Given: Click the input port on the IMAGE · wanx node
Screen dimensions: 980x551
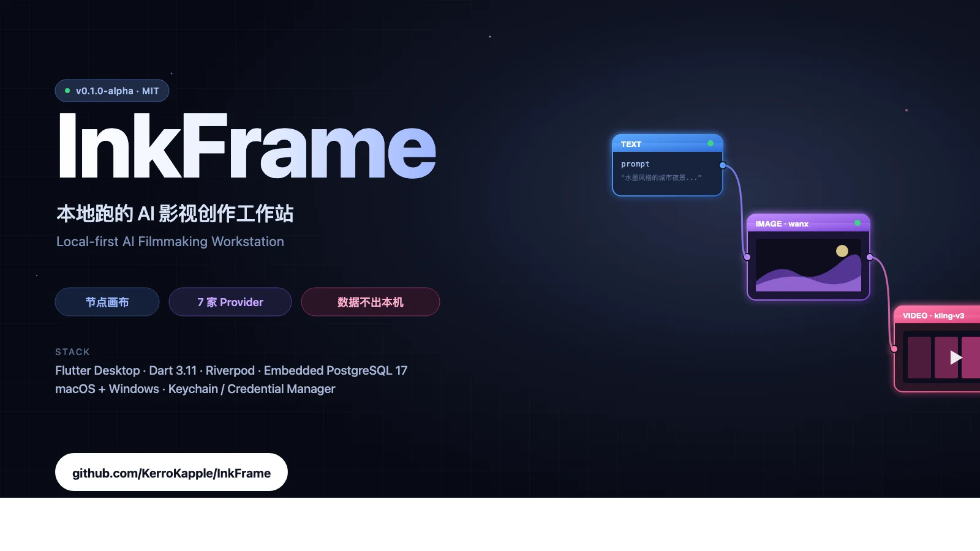Looking at the screenshot, I should [747, 257].
